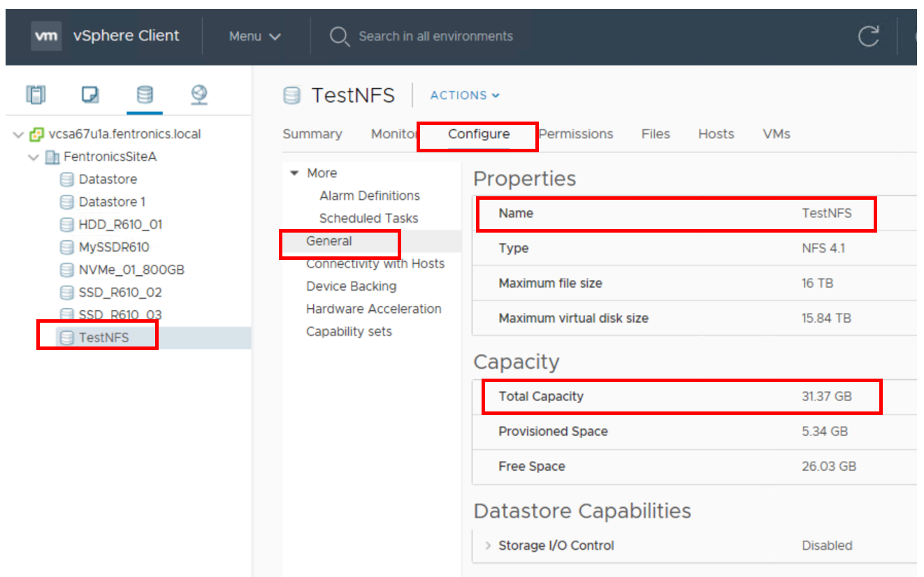Click the VMware vm logo icon

click(46, 36)
